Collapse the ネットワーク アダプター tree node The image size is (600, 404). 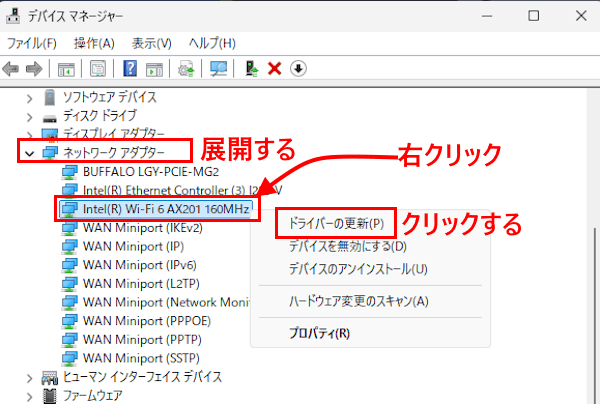[x=28, y=153]
